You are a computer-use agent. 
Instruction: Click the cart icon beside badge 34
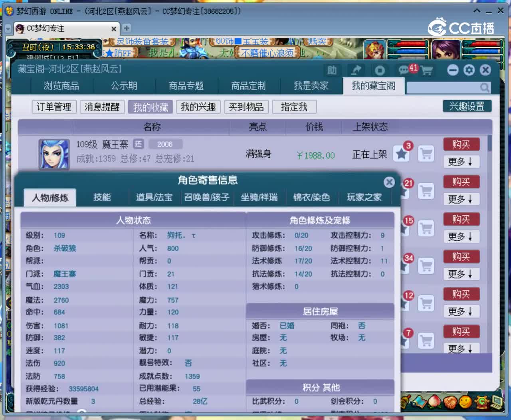coord(426,266)
